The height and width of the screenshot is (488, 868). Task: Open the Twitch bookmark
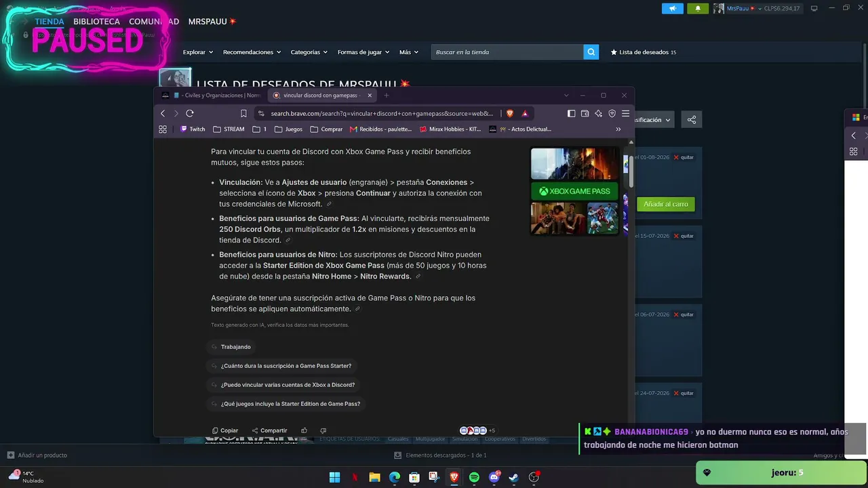(x=193, y=129)
